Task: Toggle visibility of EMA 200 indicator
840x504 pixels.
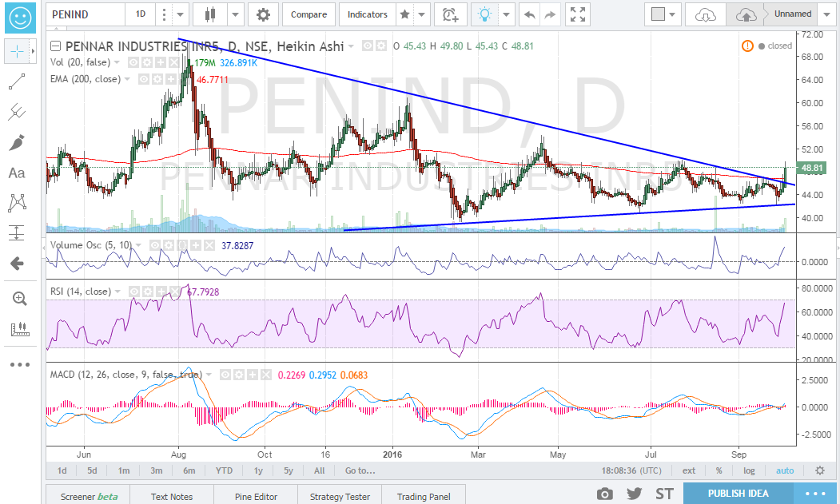Action: click(x=144, y=79)
